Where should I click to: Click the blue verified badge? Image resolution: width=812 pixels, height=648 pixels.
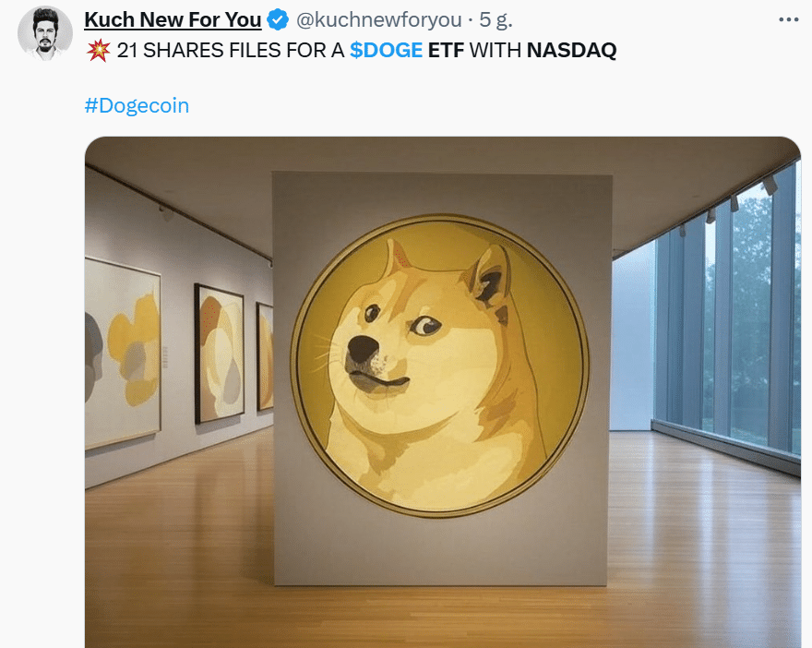coord(278,19)
